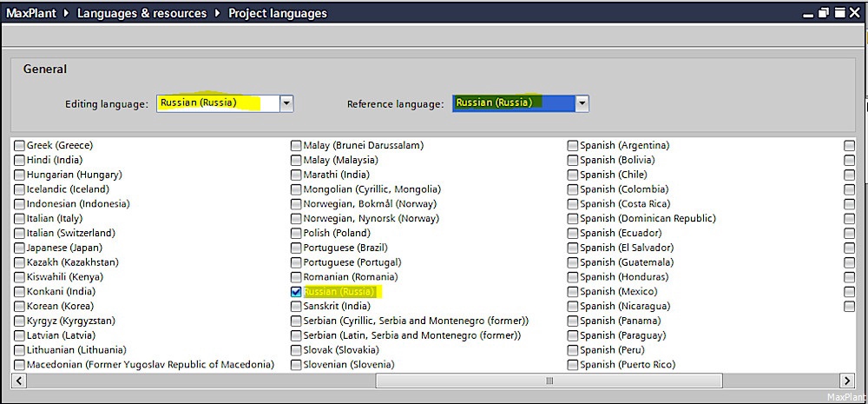Click the MaxPlant breadcrumb item
Screen dimensions: 868x404
pyautogui.click(x=31, y=13)
